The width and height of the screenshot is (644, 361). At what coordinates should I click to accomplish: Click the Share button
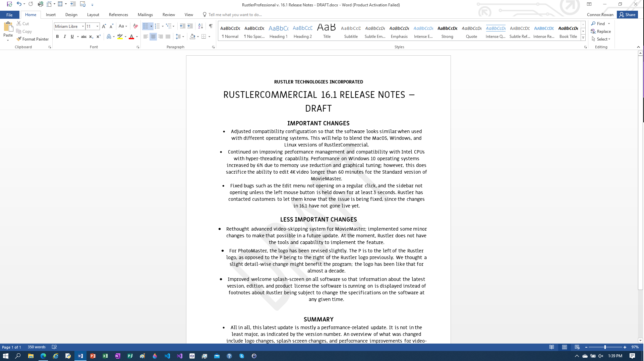[x=627, y=15]
